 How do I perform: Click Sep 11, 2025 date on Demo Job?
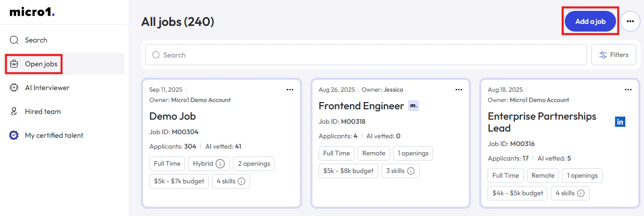point(165,90)
